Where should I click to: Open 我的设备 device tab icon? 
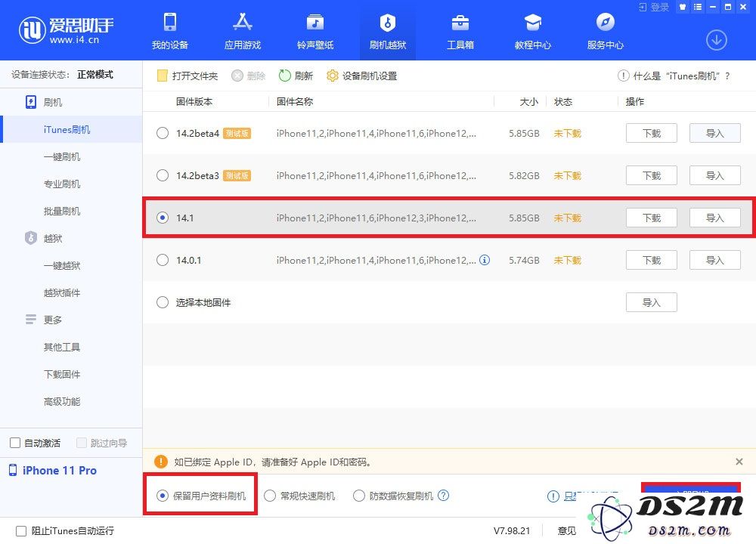(x=169, y=23)
